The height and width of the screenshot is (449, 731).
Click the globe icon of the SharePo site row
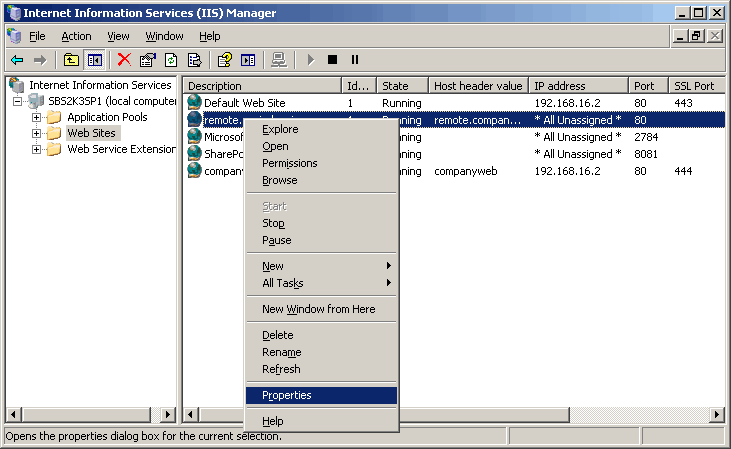coord(194,153)
